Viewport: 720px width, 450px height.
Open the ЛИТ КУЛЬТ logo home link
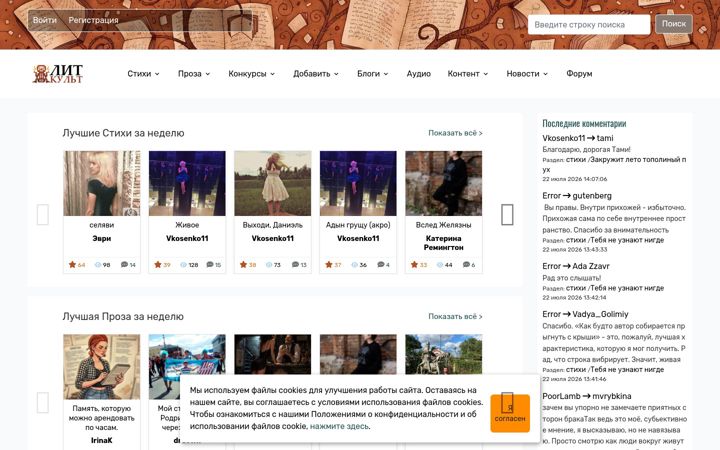(x=58, y=73)
